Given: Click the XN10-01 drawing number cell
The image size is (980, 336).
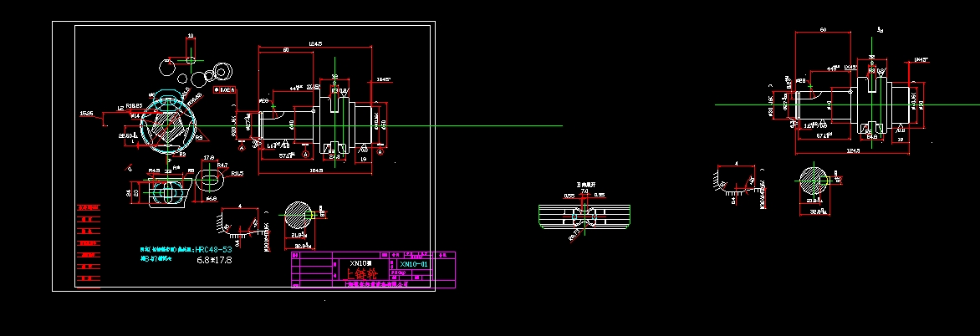Looking at the screenshot, I should [414, 264].
